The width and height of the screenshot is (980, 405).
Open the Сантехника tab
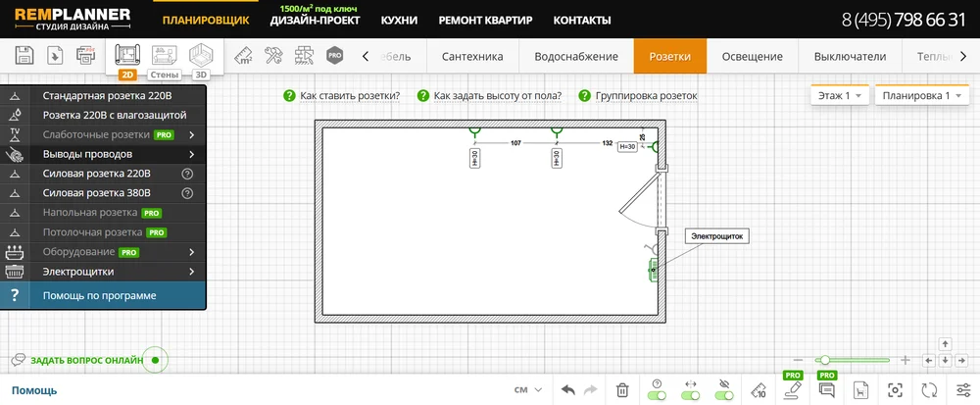[472, 56]
